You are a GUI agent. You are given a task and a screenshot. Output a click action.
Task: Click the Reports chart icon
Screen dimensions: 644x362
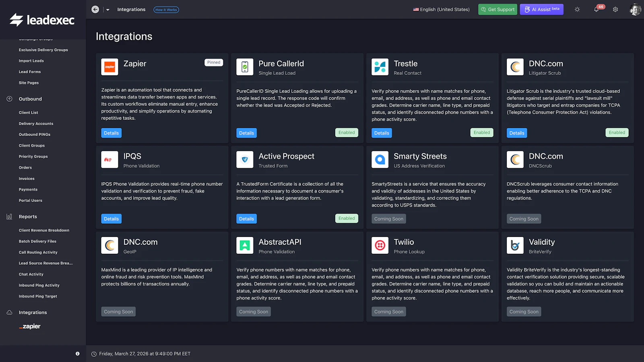tap(9, 217)
